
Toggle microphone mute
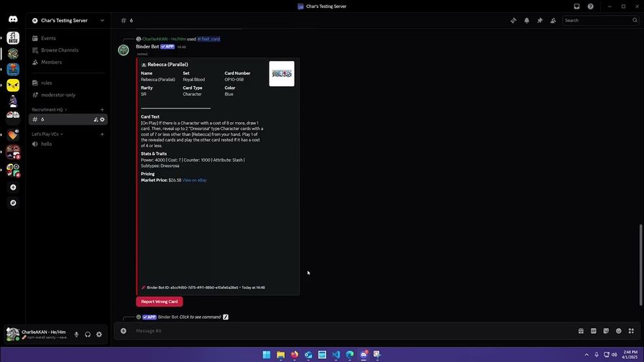(76, 335)
